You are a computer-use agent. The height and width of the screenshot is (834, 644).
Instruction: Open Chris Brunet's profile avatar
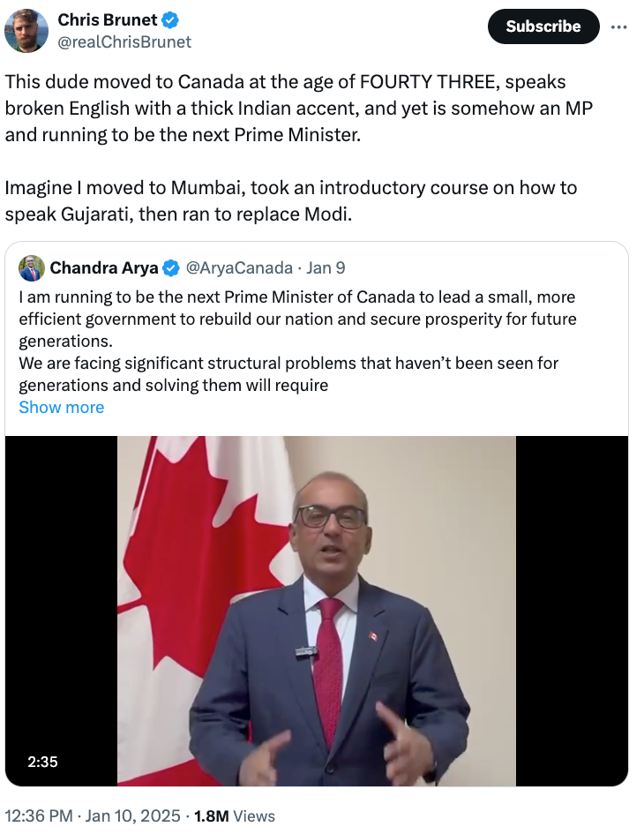tap(26, 31)
